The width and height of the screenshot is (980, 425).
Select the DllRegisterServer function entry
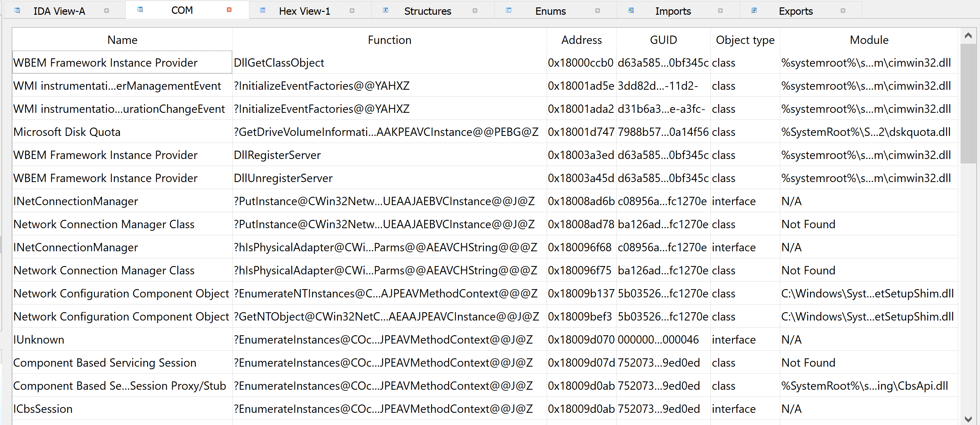tap(277, 155)
